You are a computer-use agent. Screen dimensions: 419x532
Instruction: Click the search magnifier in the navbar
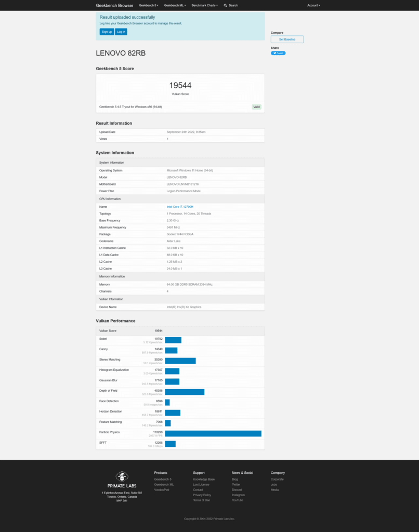(x=225, y=5)
